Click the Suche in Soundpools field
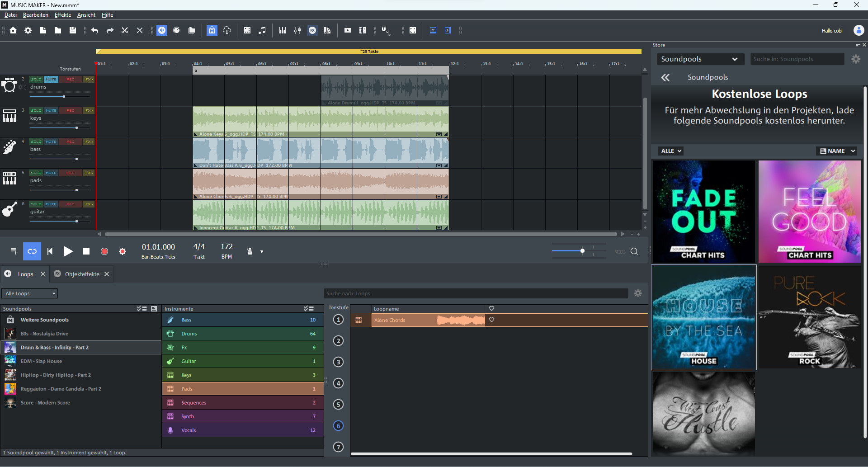Viewport: 868px width, 467px height. tap(797, 59)
